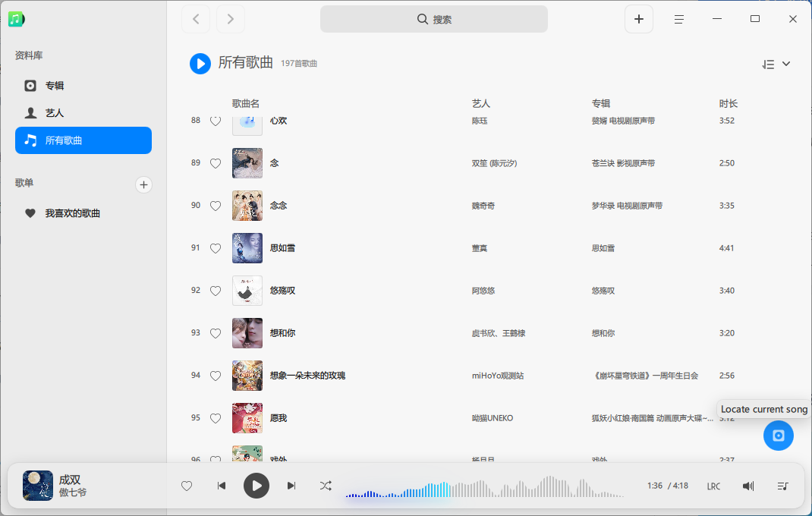Click album 梦华录 电视剧原声带
Viewport: 812px width, 516px height.
pyautogui.click(x=627, y=206)
